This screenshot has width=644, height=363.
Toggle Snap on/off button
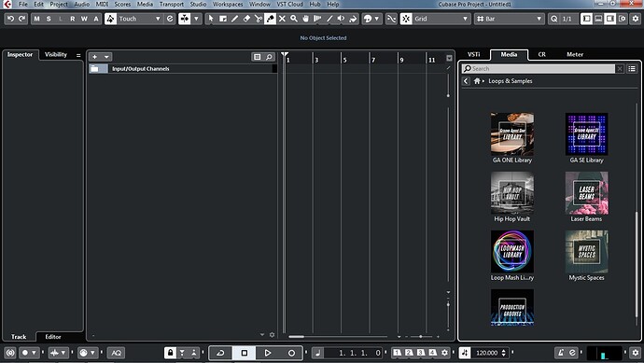pyautogui.click(x=406, y=19)
